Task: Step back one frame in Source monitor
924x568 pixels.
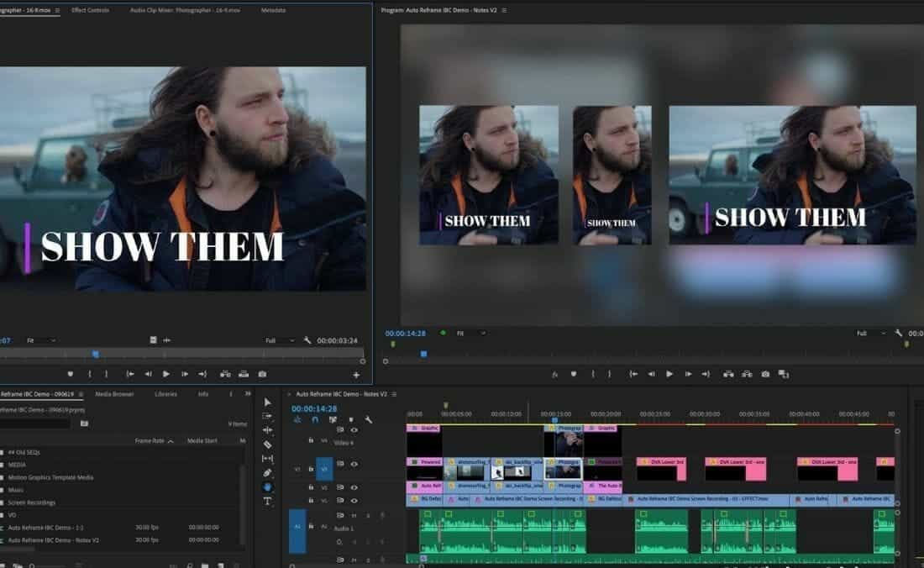Action: (148, 374)
